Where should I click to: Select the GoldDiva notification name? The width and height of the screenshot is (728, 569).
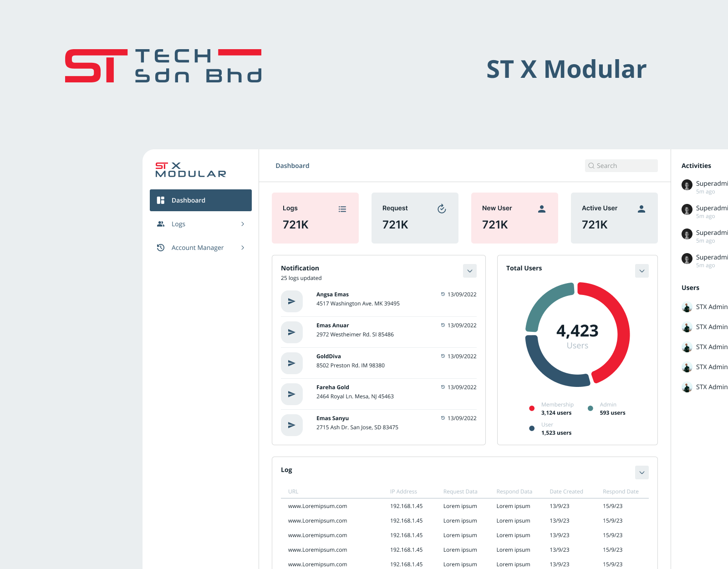point(329,356)
